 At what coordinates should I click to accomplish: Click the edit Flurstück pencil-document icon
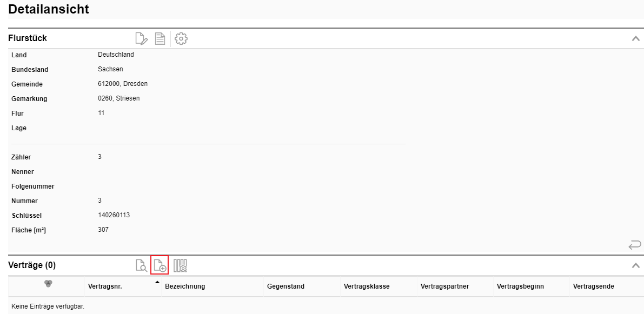click(x=141, y=38)
